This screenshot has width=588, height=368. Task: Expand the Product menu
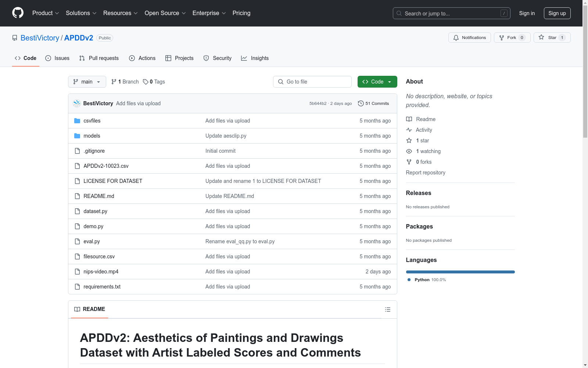pos(46,13)
